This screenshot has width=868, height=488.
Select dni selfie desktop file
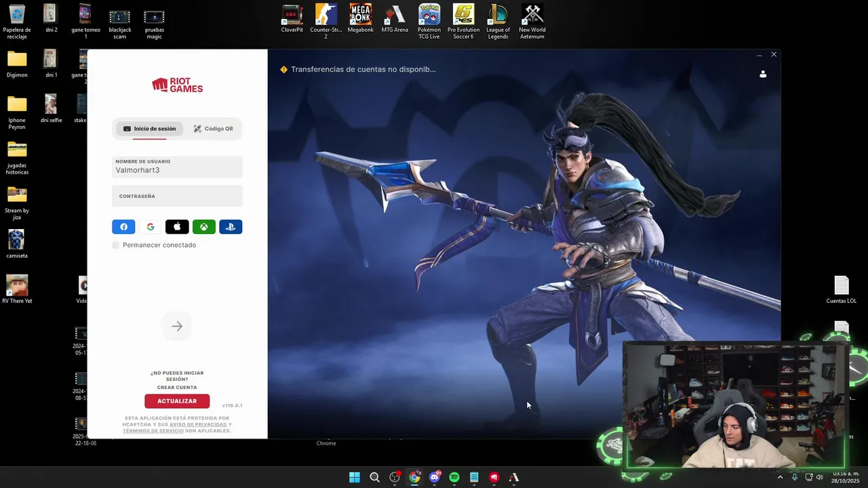(51, 109)
